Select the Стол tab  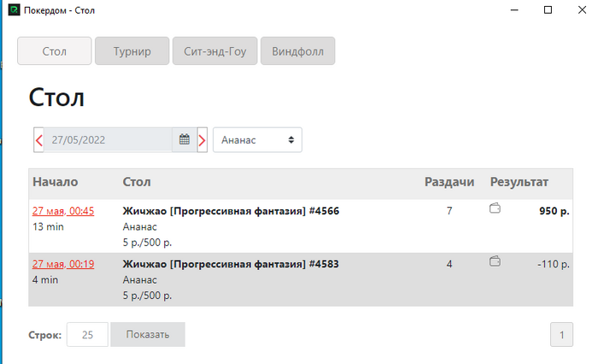pos(54,50)
